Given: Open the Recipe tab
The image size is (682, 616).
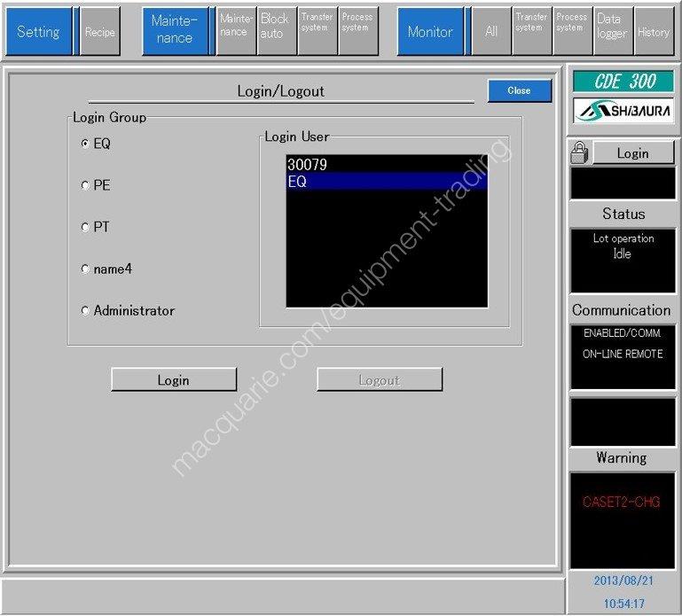Looking at the screenshot, I should (100, 32).
